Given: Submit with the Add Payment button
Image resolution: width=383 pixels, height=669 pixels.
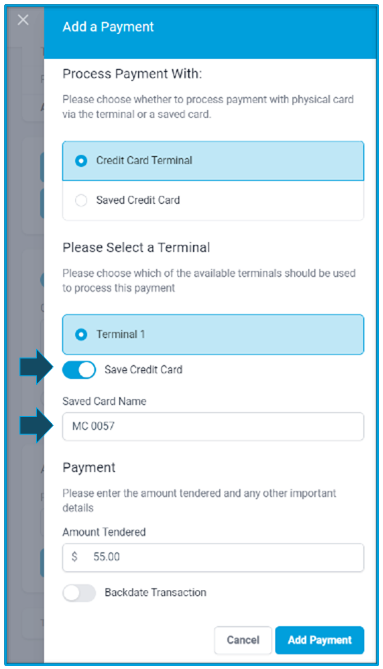Looking at the screenshot, I should pos(319,640).
